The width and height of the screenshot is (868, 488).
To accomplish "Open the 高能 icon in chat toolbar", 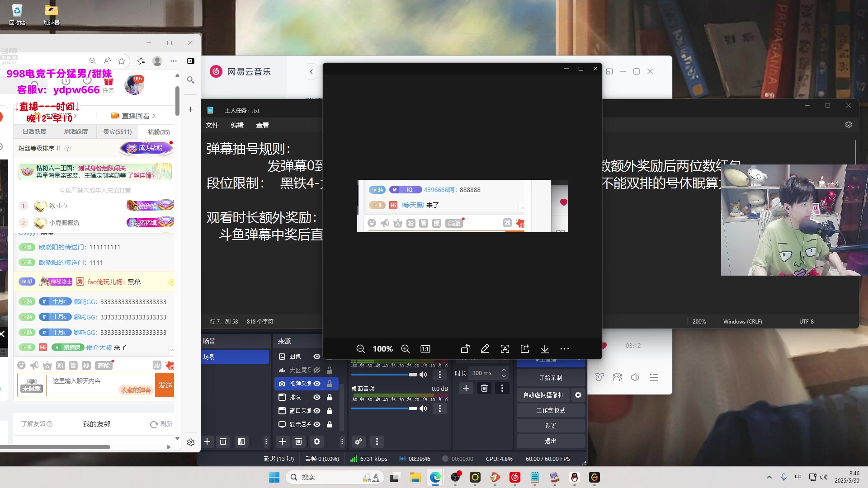I will coord(104,365).
